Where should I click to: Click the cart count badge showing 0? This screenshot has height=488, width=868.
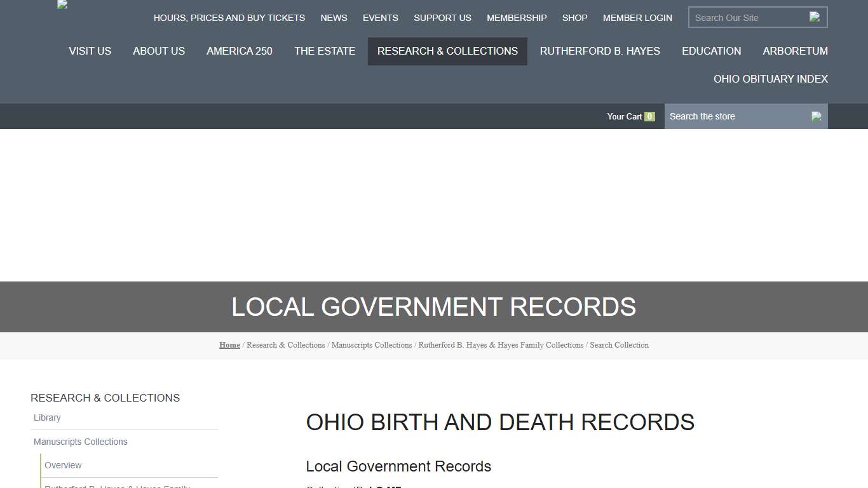649,116
